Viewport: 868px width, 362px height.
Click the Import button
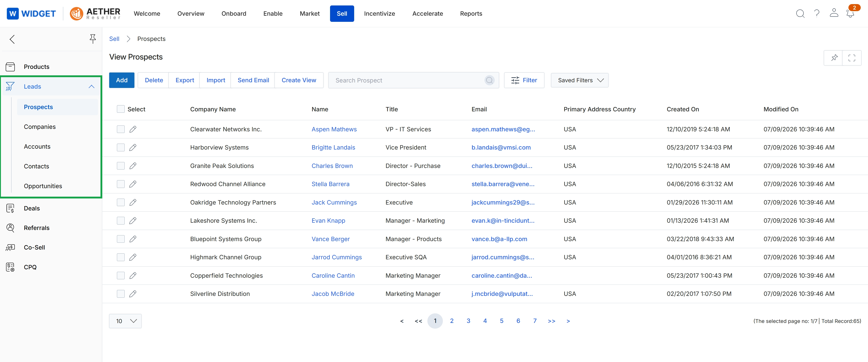[216, 80]
